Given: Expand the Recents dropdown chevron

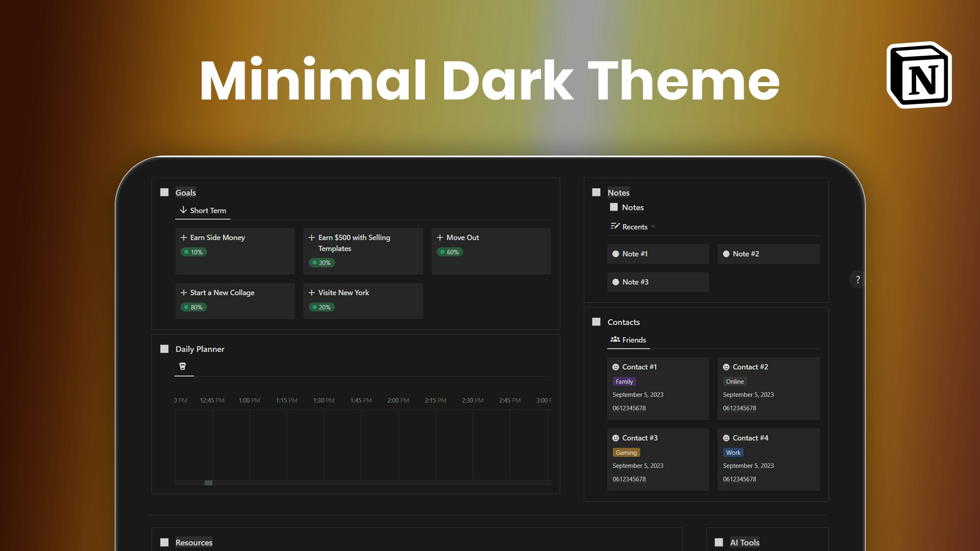Looking at the screenshot, I should pos(653,227).
